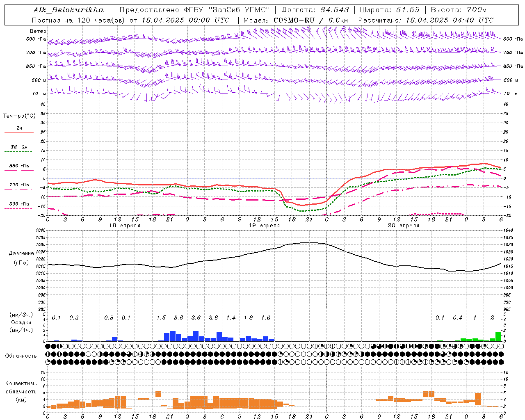Click the precipitation value "0.8"
Image resolution: width=525 pixels, height=420 pixels.
click(x=109, y=318)
